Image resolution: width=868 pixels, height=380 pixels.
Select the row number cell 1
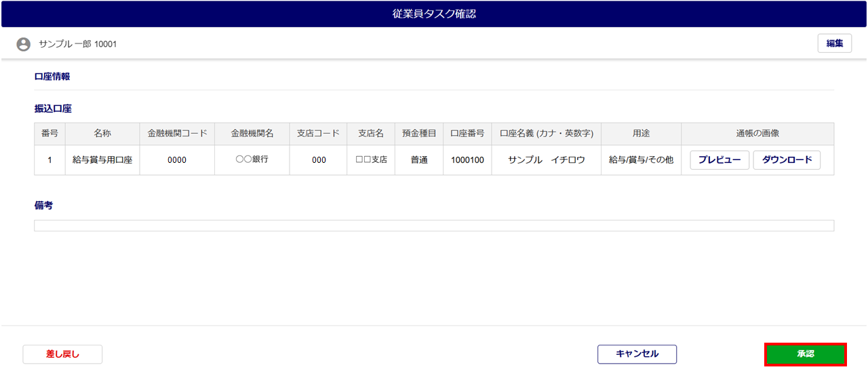pyautogui.click(x=50, y=160)
